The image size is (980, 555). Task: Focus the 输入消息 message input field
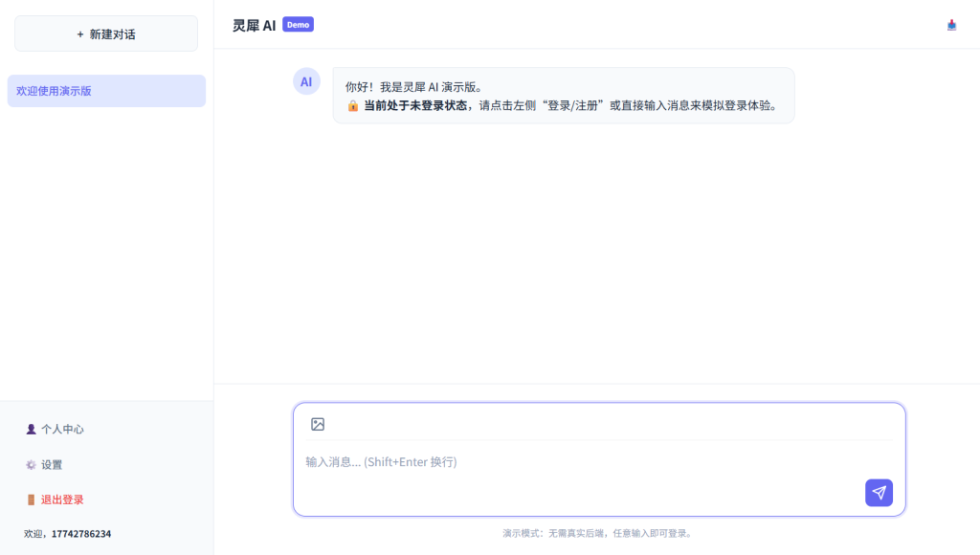click(x=574, y=462)
